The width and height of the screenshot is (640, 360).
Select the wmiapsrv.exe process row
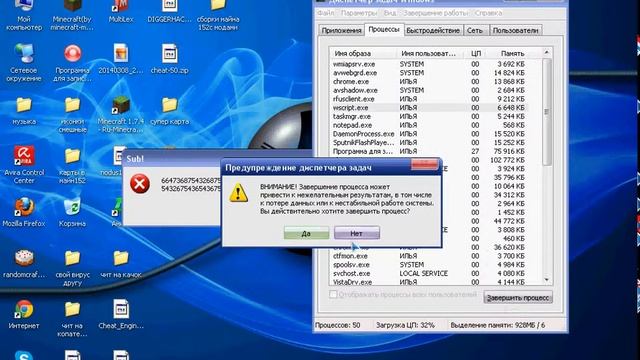(x=429, y=64)
